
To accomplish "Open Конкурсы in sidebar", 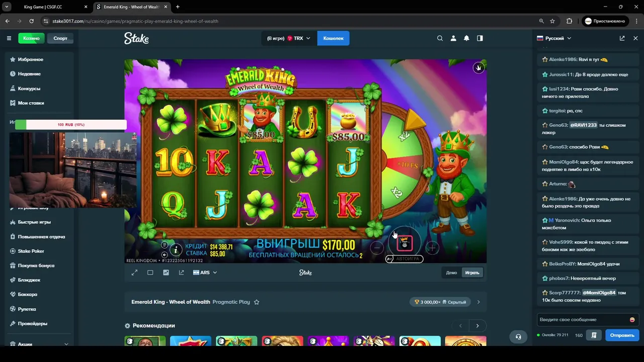I will click(39, 88).
